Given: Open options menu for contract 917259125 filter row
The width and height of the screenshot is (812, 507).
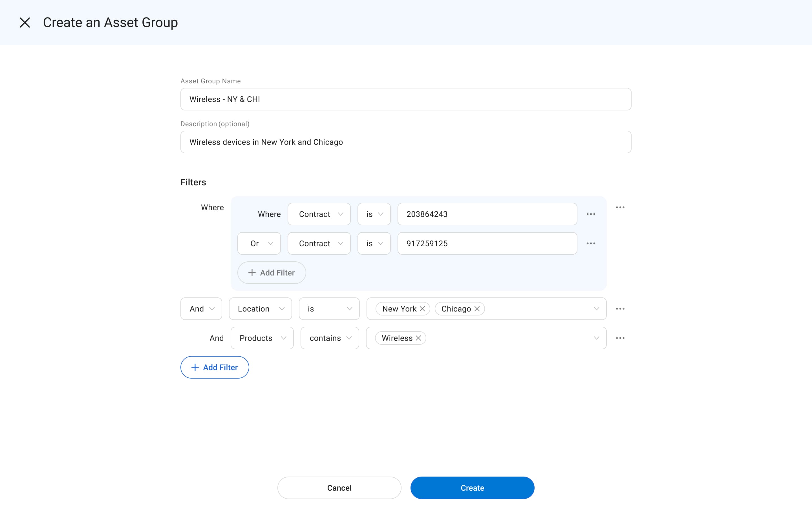Looking at the screenshot, I should point(591,243).
